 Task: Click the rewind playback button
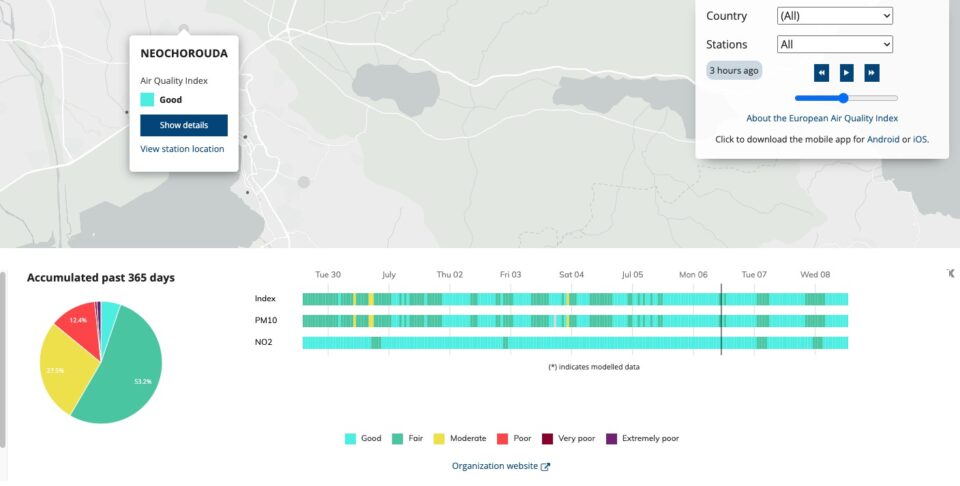coord(821,73)
